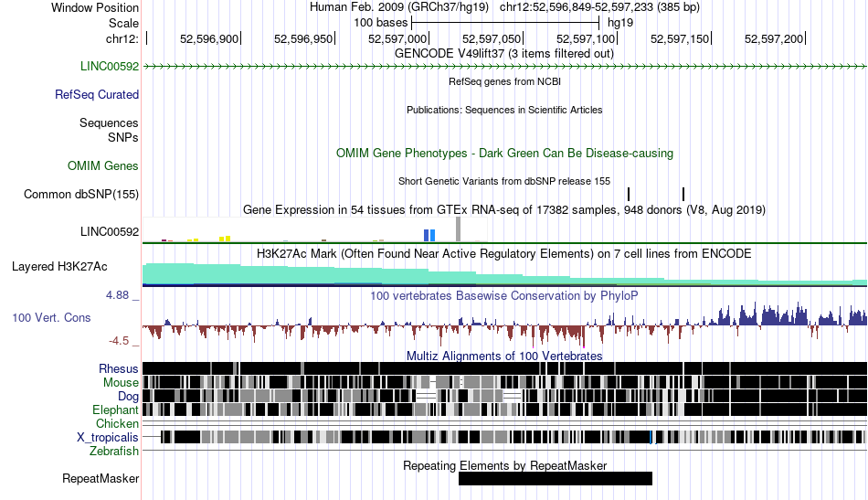Click the -4.5 PhyloP lower scale value
Screen dimensions: 868x500
point(119,341)
